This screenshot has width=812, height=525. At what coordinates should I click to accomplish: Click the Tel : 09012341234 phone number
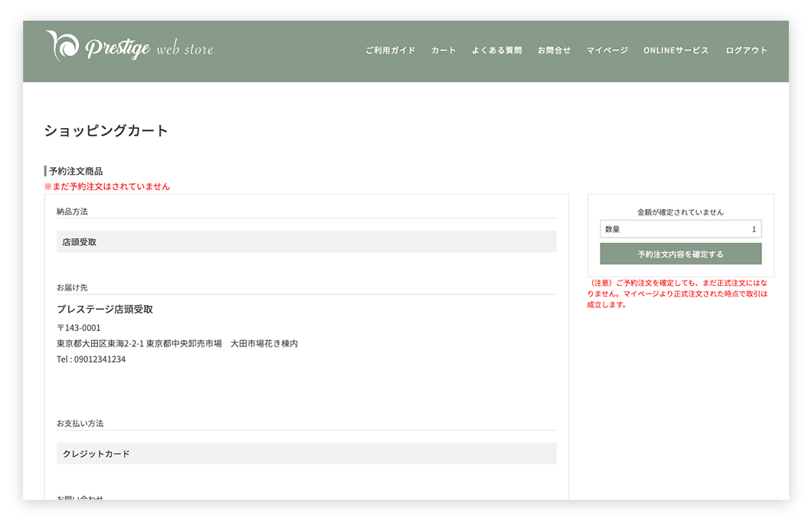click(91, 359)
